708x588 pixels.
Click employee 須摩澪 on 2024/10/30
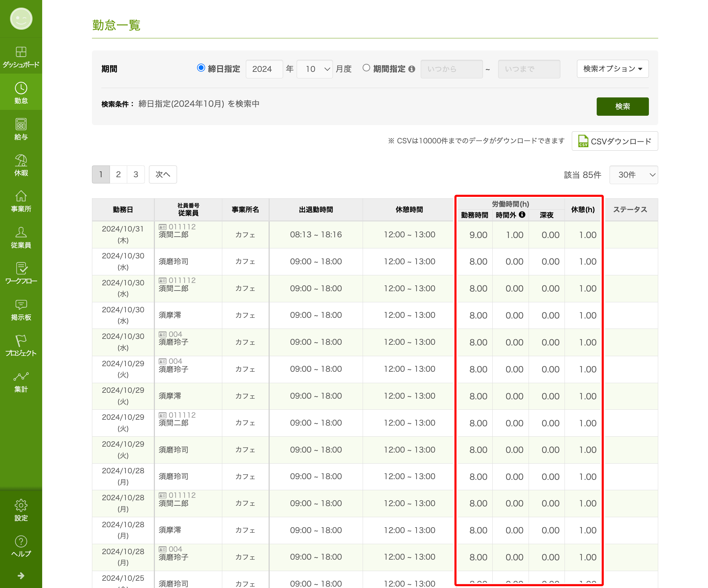click(x=170, y=315)
